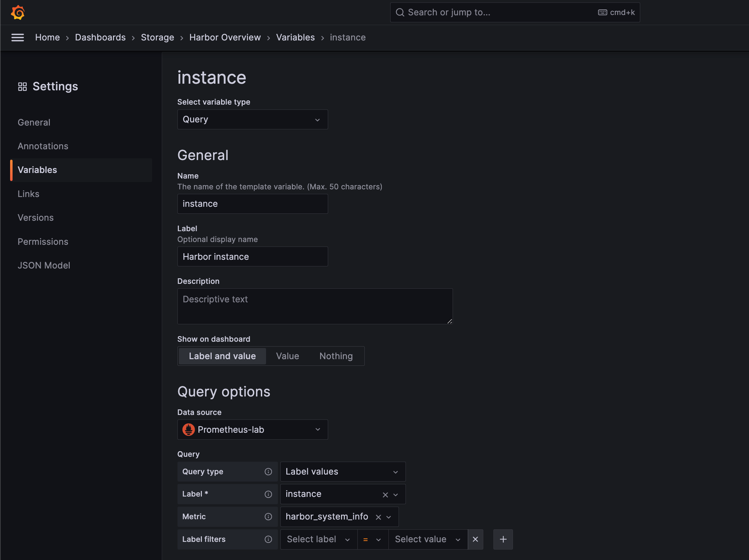Clear the instance label selection
The width and height of the screenshot is (749, 560).
click(385, 494)
